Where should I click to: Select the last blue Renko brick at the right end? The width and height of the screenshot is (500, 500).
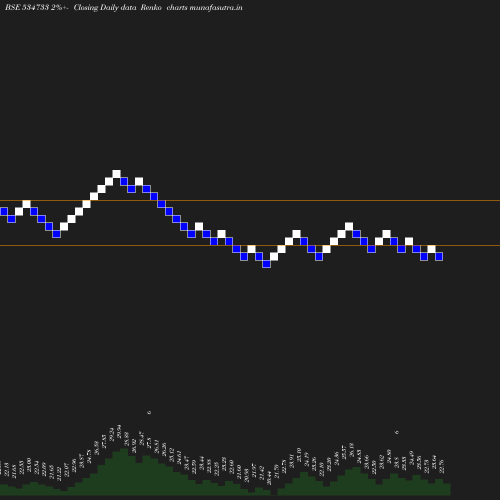coord(439,256)
